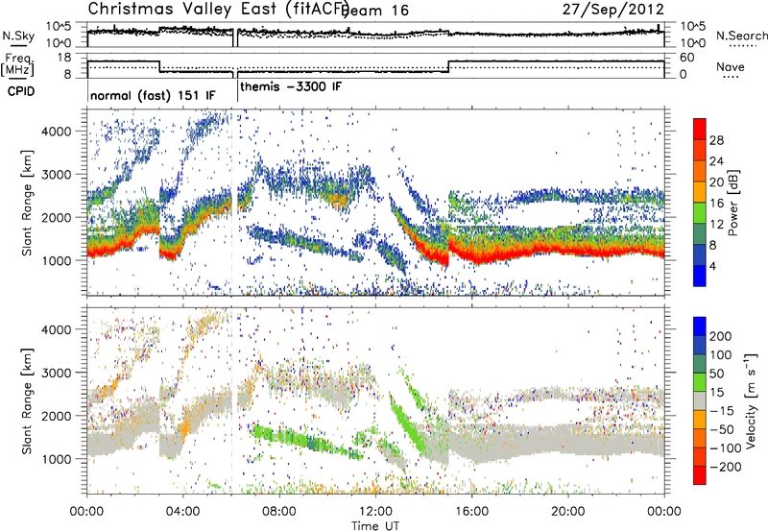Image resolution: width=768 pixels, height=532 pixels.
Task: Click the '16:00' time tick label
Action: tap(471, 512)
